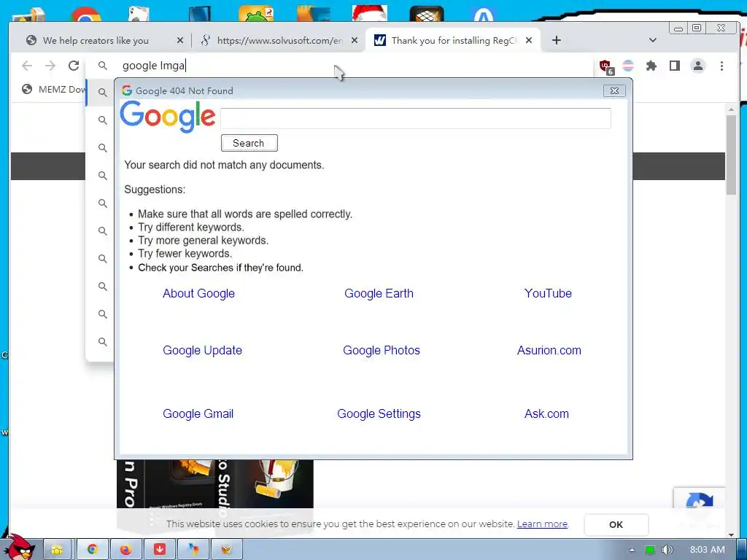This screenshot has width=747, height=560.
Task: Open the Angry Birds start button
Action: pos(20,548)
